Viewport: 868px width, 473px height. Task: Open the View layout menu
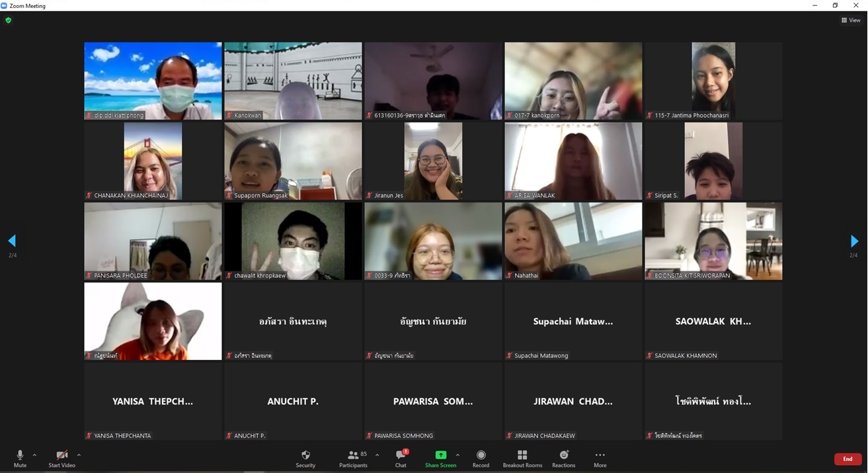[851, 21]
